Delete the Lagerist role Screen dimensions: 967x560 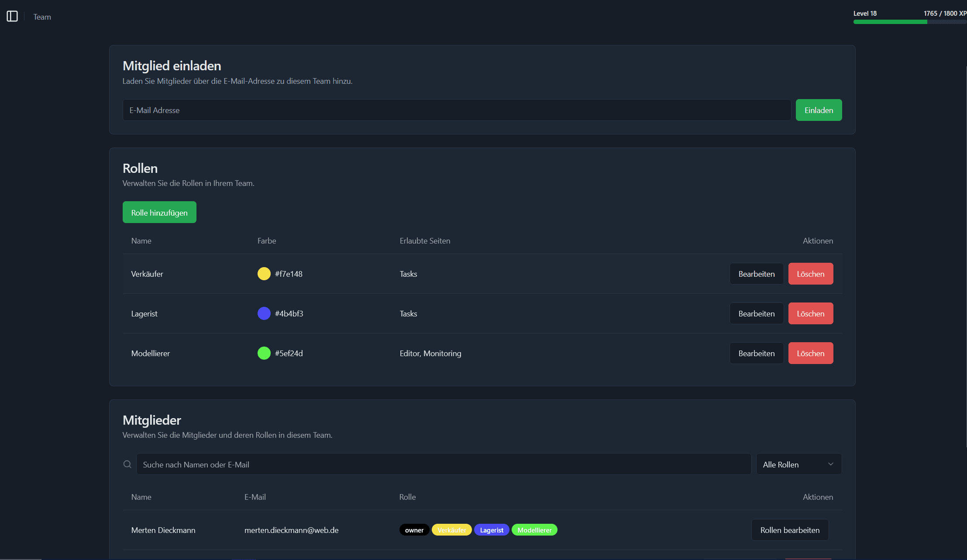click(811, 313)
